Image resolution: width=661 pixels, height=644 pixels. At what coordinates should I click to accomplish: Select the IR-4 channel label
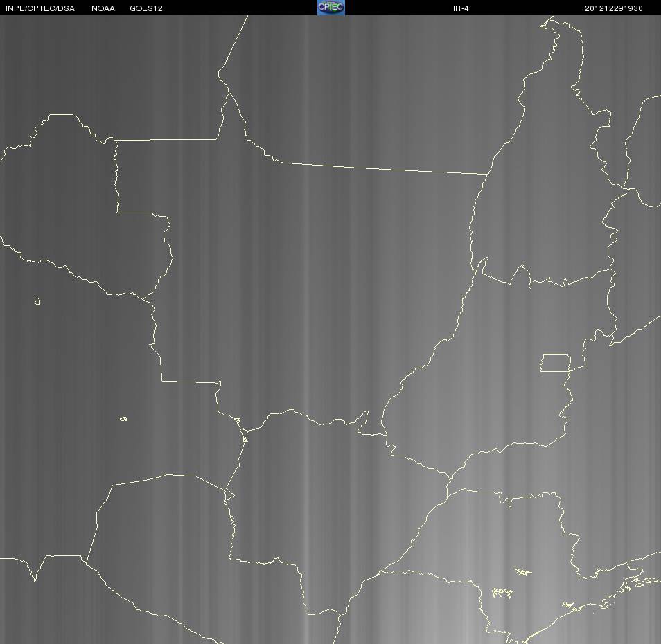coord(461,8)
